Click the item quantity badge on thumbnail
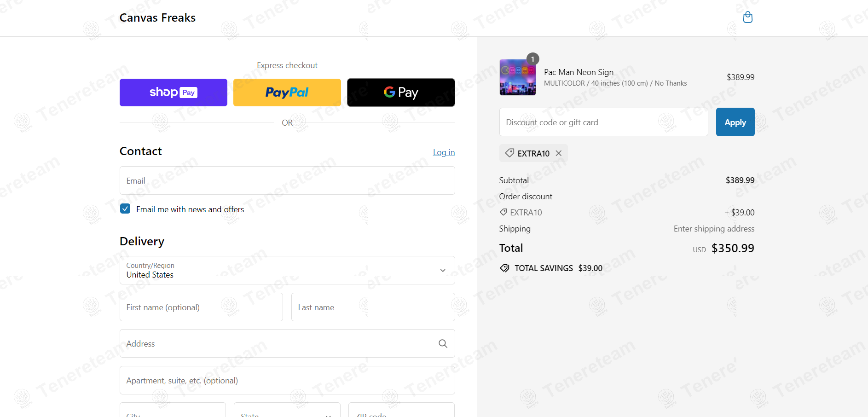The height and width of the screenshot is (417, 868). click(532, 59)
